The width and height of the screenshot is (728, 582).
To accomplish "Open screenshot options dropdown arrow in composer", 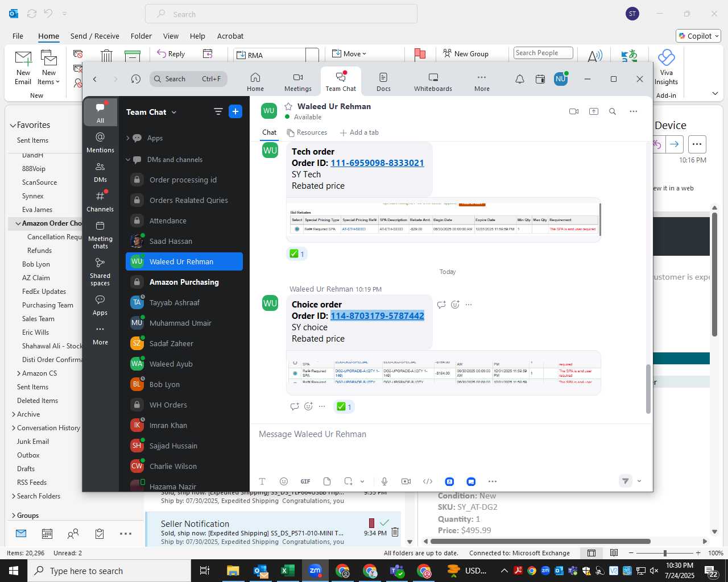I will pyautogui.click(x=362, y=481).
